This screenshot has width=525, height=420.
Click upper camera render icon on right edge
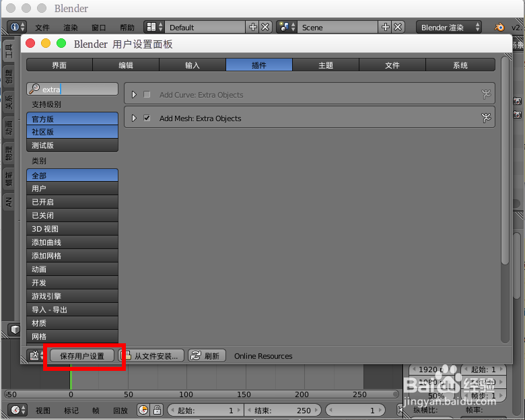(518, 101)
